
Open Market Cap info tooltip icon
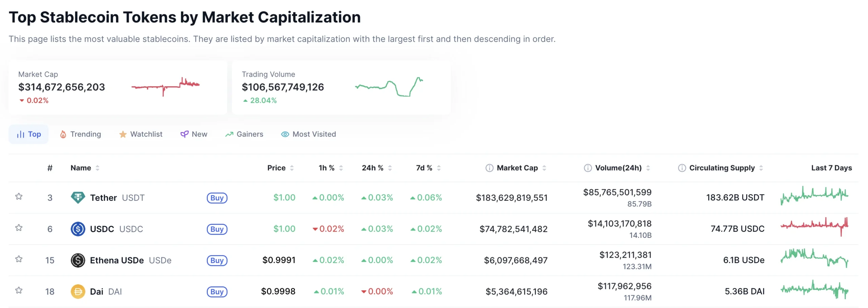coord(489,168)
